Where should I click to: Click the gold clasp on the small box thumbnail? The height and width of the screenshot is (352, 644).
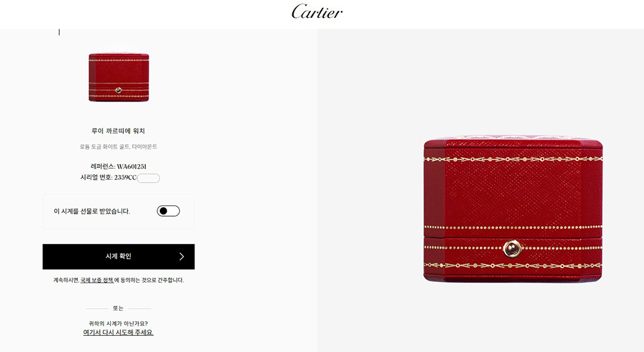(x=118, y=90)
